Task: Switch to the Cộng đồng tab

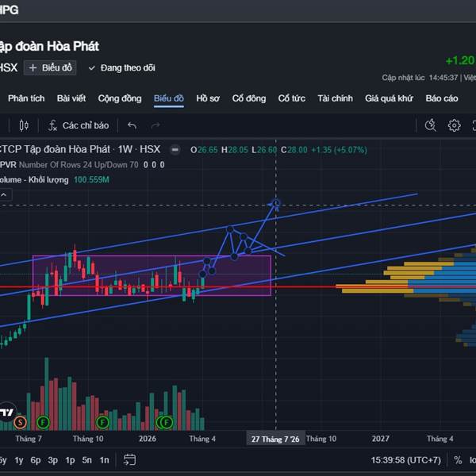Action: [120, 98]
